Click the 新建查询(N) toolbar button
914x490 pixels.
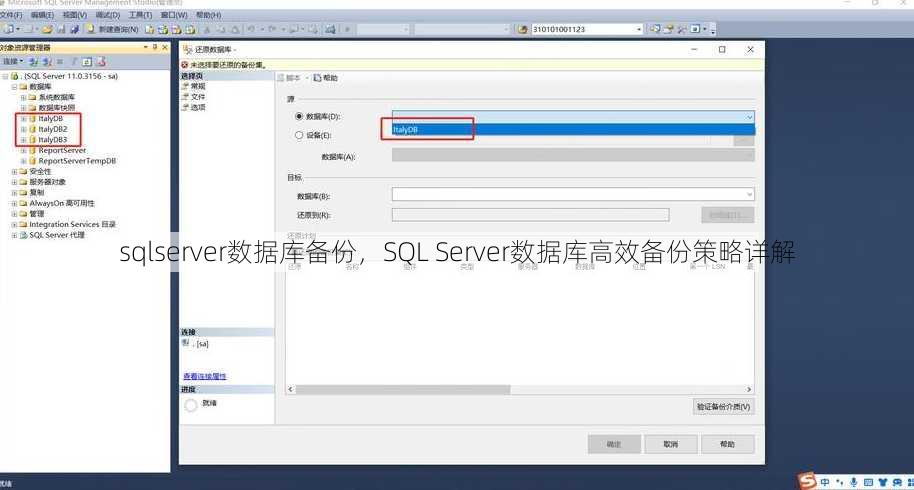113,29
